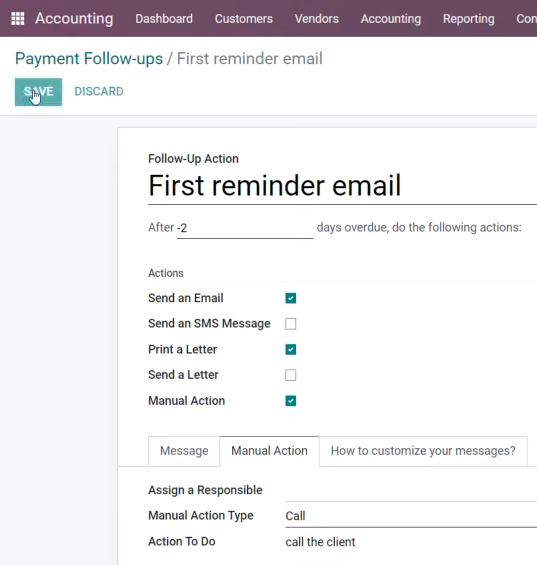Open the Customers menu

click(244, 19)
